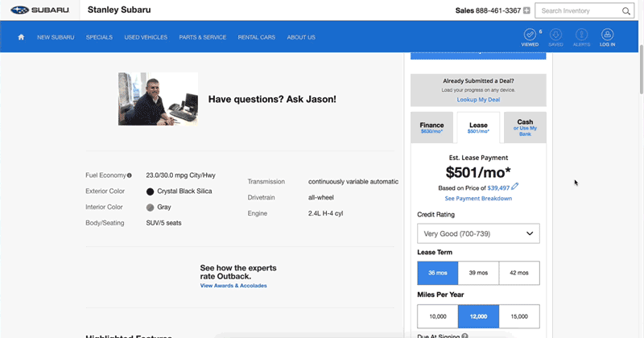Click the Stanley Subaru dealership name
This screenshot has height=338, width=644.
(x=119, y=10)
